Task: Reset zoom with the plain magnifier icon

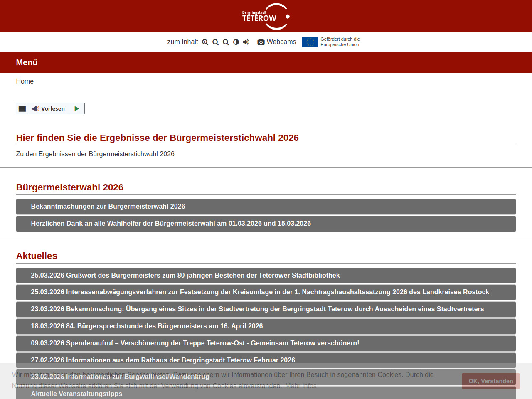Action: [215, 42]
